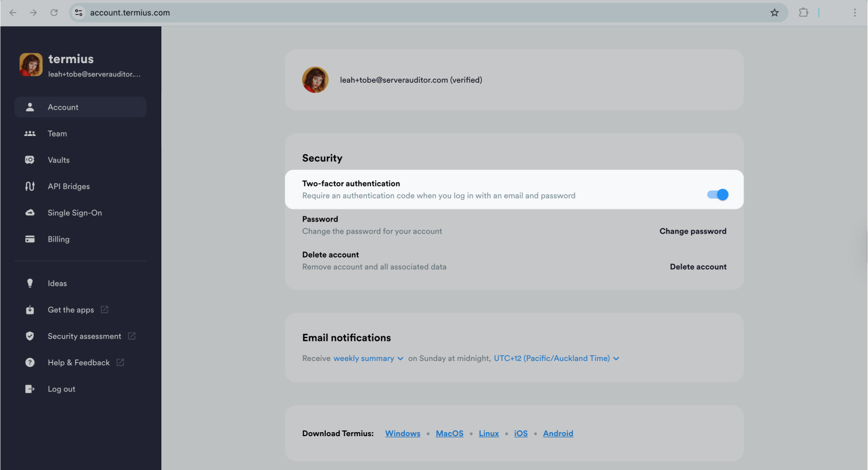Click external link icon beside Help & Feedback
The width and height of the screenshot is (868, 470).
(x=120, y=363)
